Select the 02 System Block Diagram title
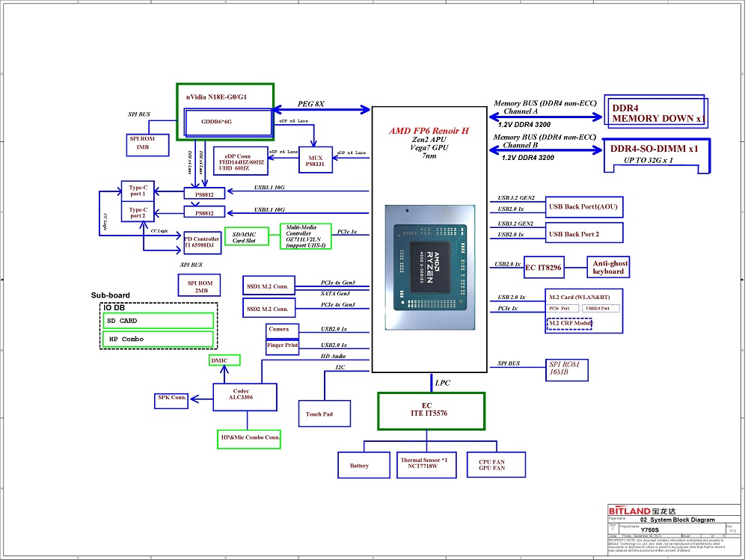This screenshot has width=748, height=560. point(677,520)
